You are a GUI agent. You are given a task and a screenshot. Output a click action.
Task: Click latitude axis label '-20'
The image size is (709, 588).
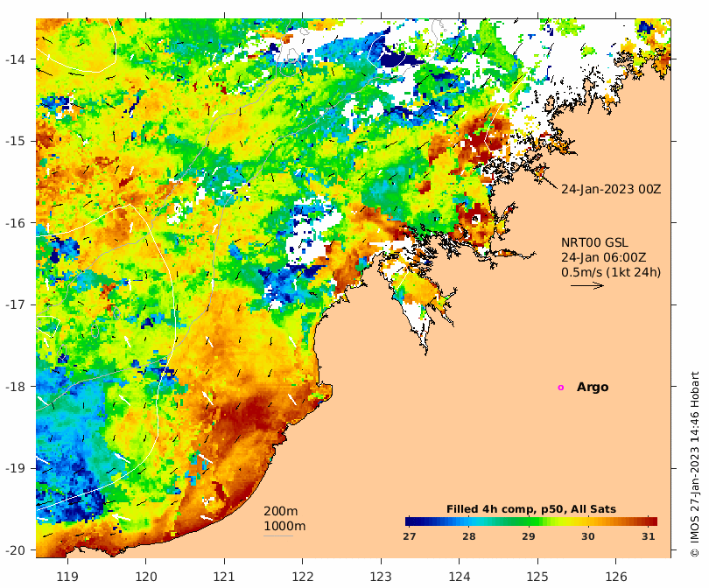15,550
